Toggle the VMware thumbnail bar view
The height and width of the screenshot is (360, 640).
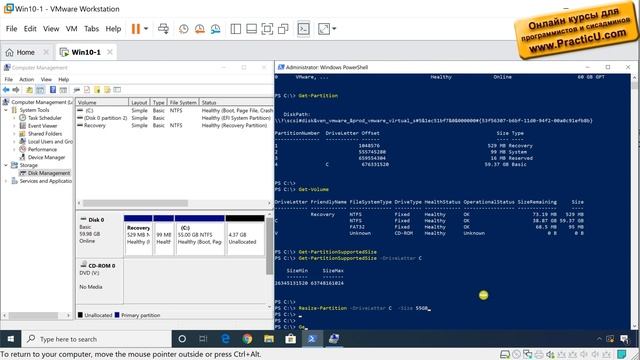(x=251, y=29)
